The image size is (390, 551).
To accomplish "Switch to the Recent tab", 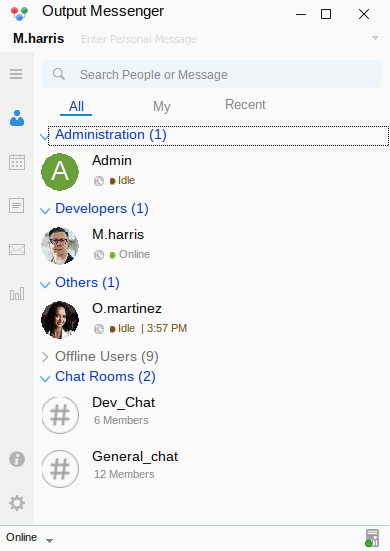I will (x=245, y=105).
